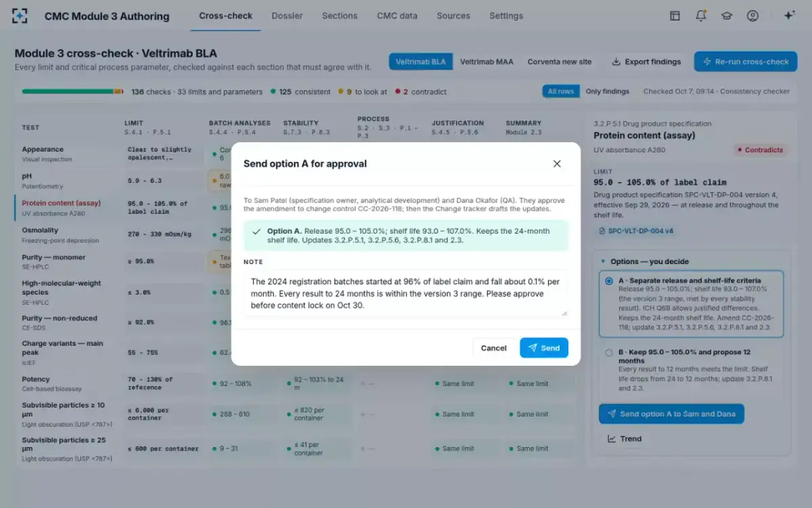Click the Contradicts status badge

tap(761, 150)
